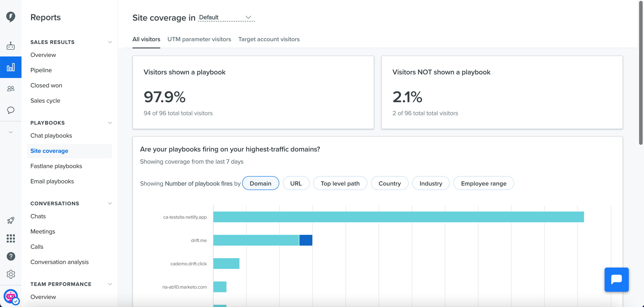Open the Sales cycle report

click(45, 101)
